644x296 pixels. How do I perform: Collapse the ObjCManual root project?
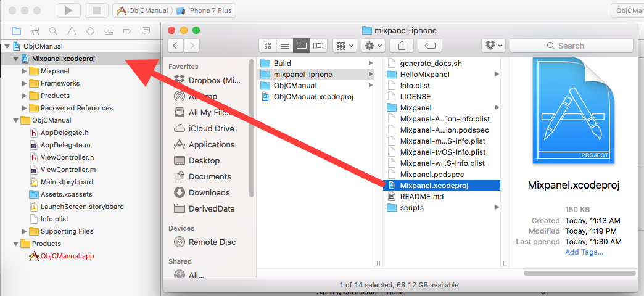click(x=7, y=46)
